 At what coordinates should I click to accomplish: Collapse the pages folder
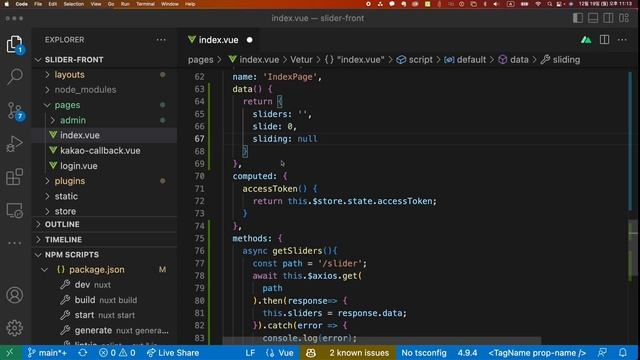104,105
